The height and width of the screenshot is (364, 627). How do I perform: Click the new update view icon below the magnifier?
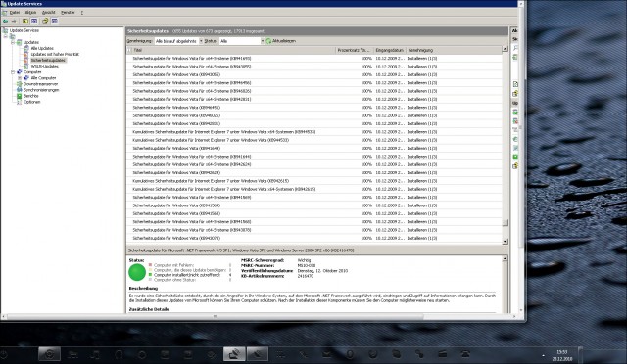tap(515, 57)
